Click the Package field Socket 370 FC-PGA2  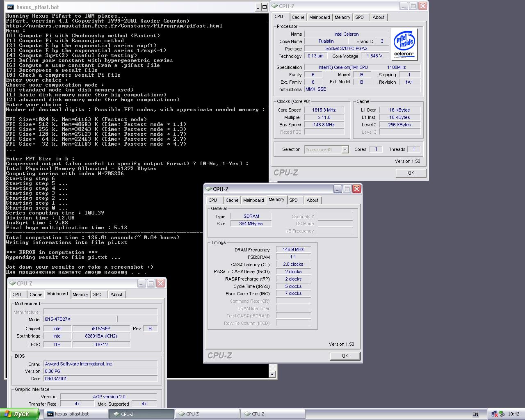click(346, 48)
